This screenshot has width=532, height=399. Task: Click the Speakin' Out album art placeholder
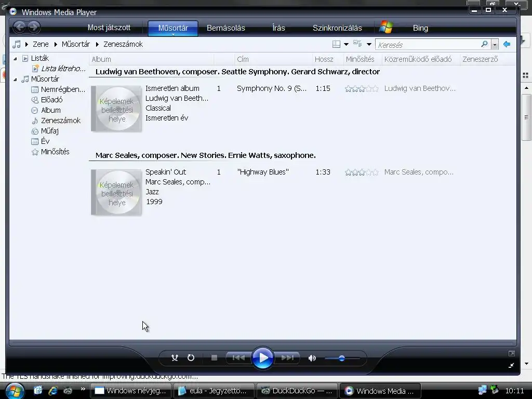click(116, 193)
